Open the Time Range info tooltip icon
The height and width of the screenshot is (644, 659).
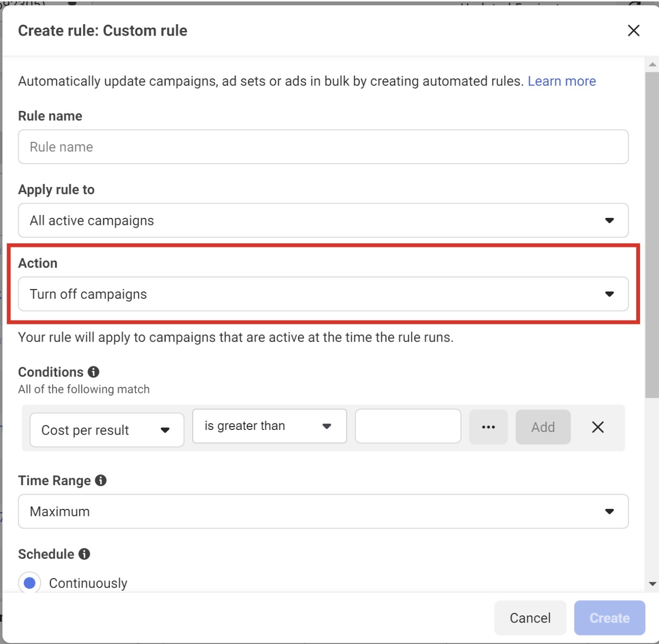pos(100,481)
